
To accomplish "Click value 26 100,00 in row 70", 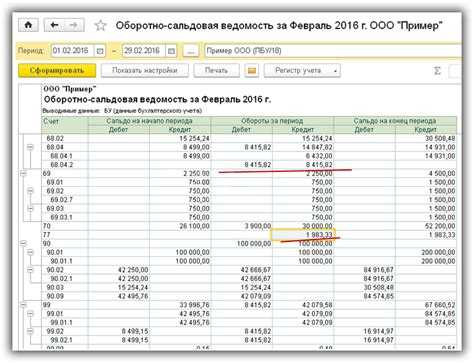I will [x=194, y=226].
